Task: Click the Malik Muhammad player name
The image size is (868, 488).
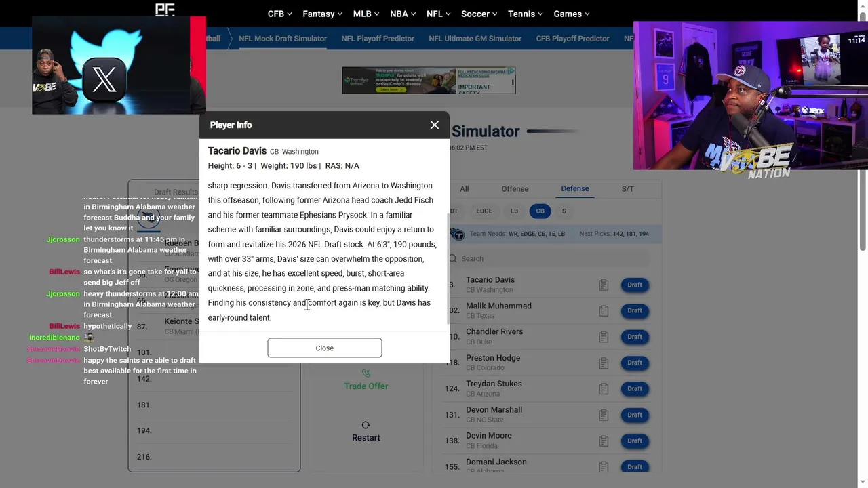Action: pos(498,306)
